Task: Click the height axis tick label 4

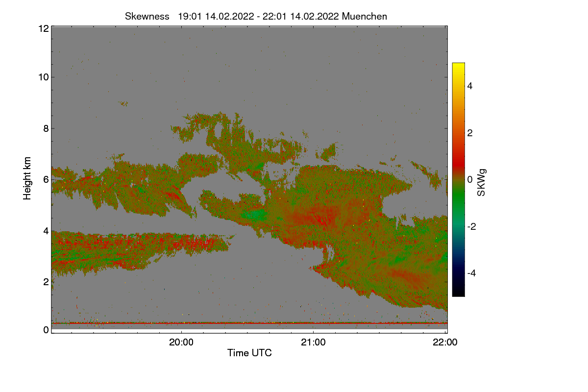Action: pos(46,230)
